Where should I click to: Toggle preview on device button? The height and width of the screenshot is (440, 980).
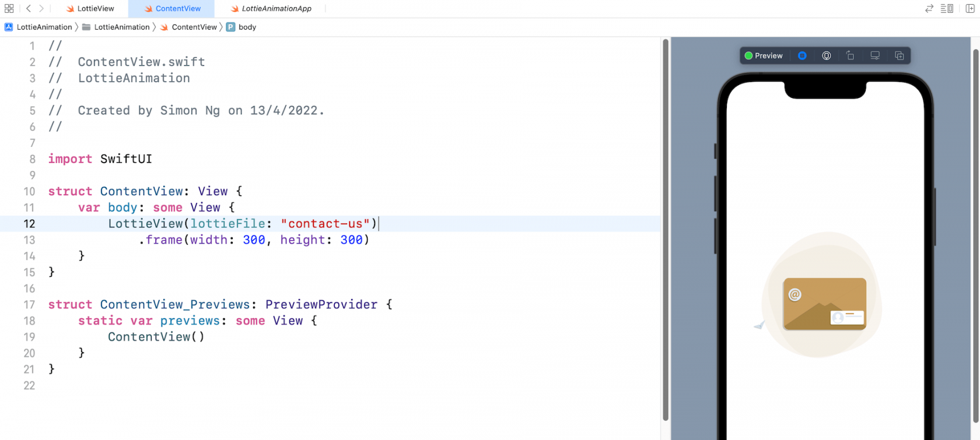point(827,56)
